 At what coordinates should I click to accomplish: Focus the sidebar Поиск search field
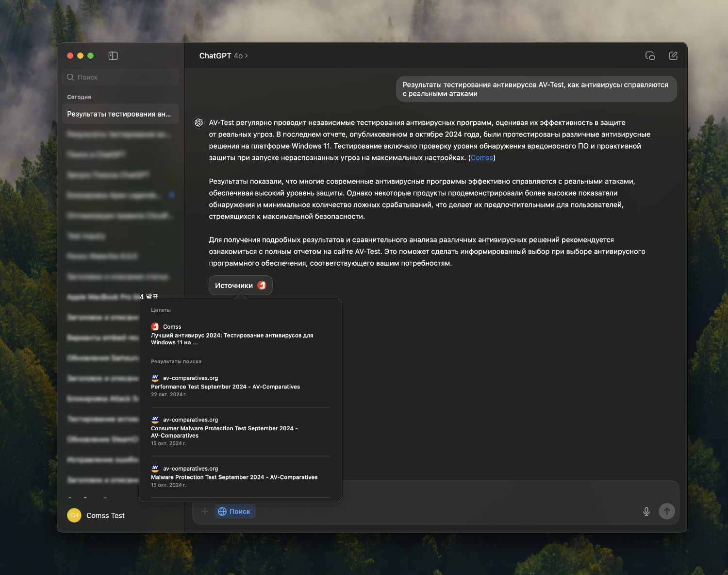click(120, 77)
